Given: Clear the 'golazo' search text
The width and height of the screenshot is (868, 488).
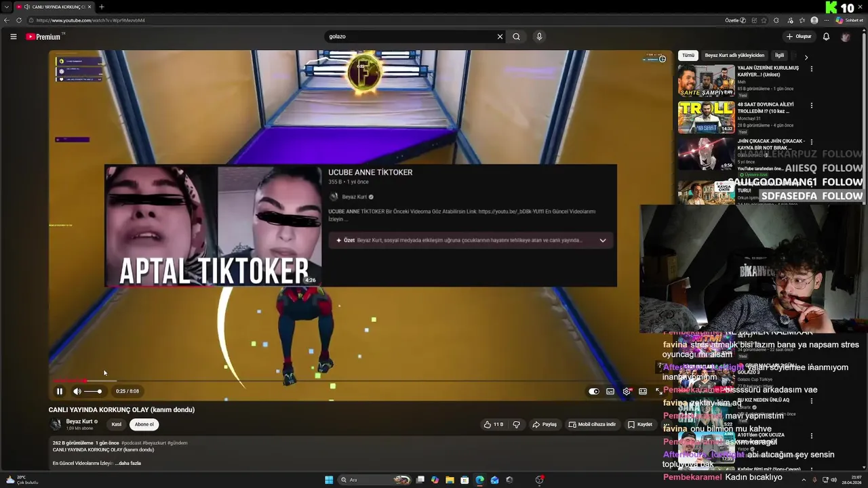Looking at the screenshot, I should (x=500, y=37).
